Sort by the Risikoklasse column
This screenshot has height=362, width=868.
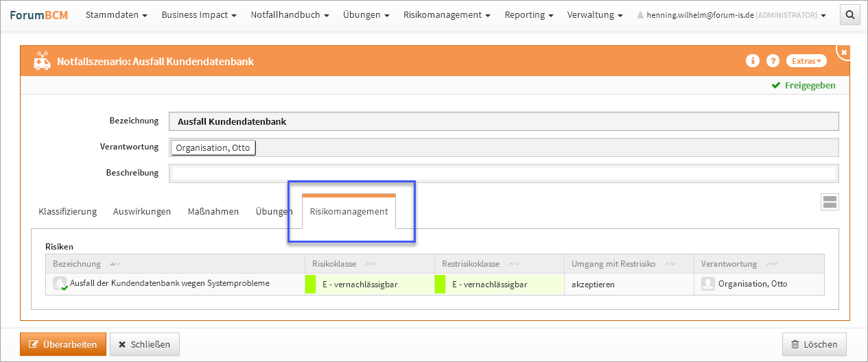[370, 264]
